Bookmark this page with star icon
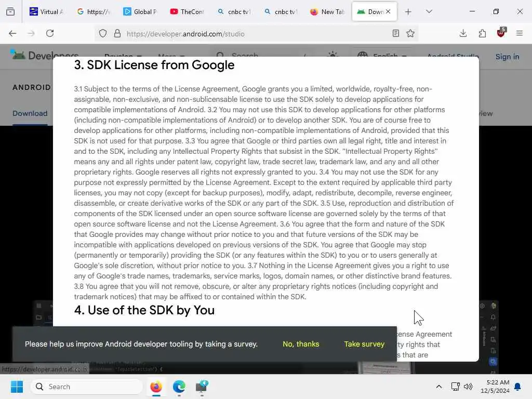The height and width of the screenshot is (399, 532). tap(410, 33)
